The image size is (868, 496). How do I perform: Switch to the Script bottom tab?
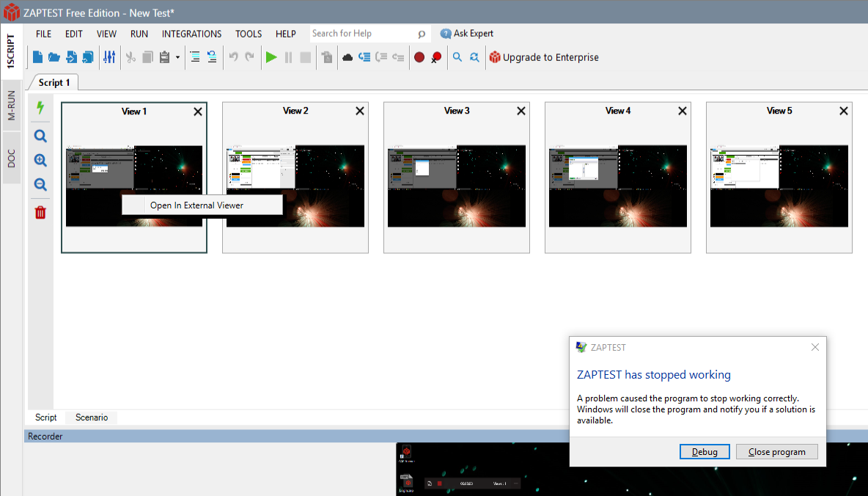pyautogui.click(x=46, y=417)
